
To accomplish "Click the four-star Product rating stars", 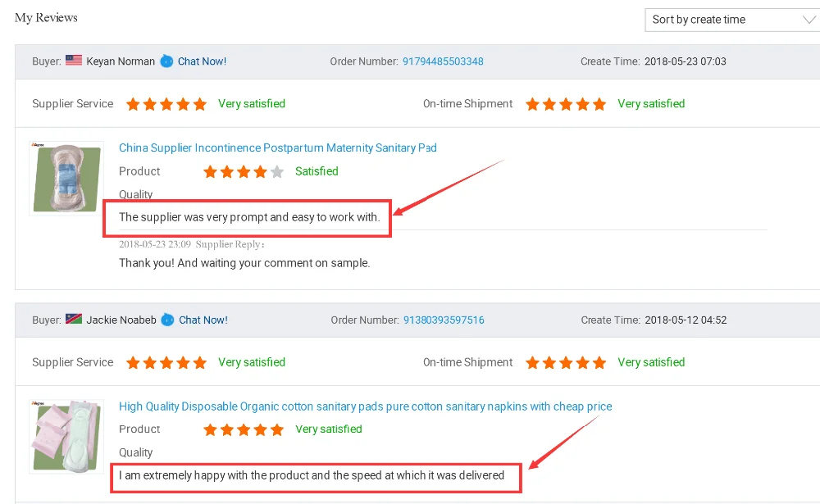I will pos(244,172).
